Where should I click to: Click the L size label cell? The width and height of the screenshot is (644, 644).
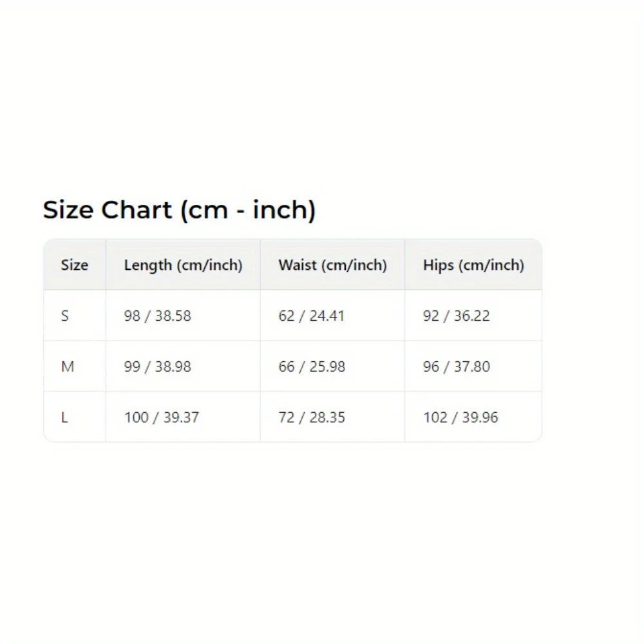pos(64,417)
